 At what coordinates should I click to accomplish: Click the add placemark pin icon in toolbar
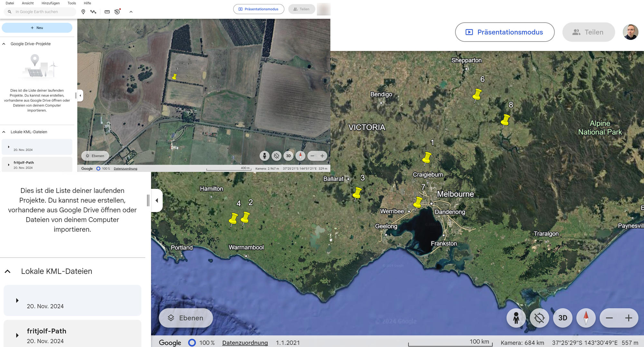point(83,12)
